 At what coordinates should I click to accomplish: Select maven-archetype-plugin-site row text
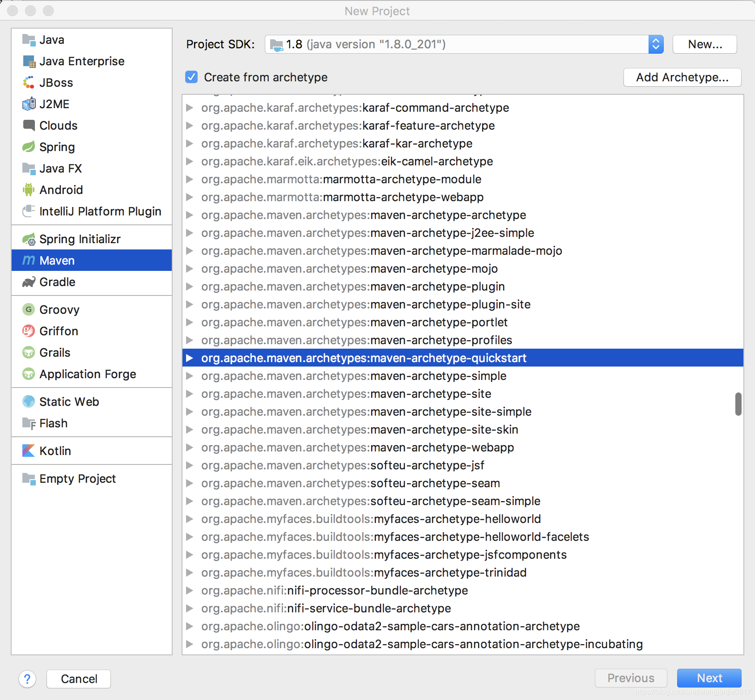(x=366, y=304)
